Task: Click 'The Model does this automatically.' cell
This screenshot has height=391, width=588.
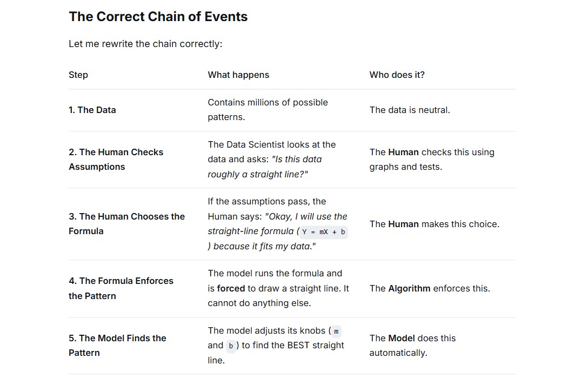Action: (412, 345)
